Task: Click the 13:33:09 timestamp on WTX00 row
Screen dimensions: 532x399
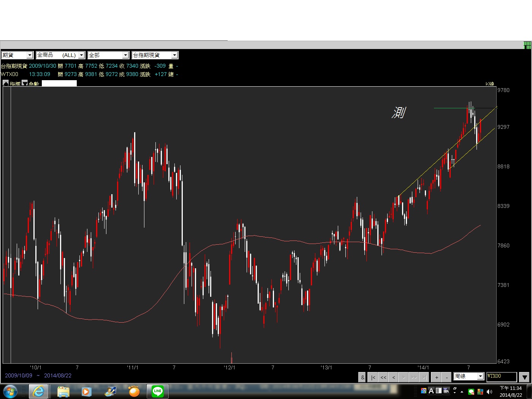Action: coord(40,74)
